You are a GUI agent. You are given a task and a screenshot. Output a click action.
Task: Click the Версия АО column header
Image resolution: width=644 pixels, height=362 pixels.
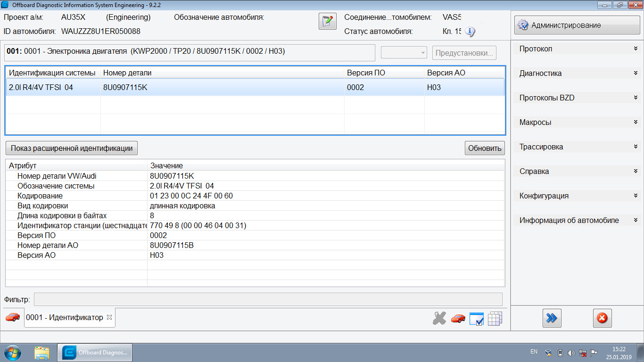coord(464,73)
